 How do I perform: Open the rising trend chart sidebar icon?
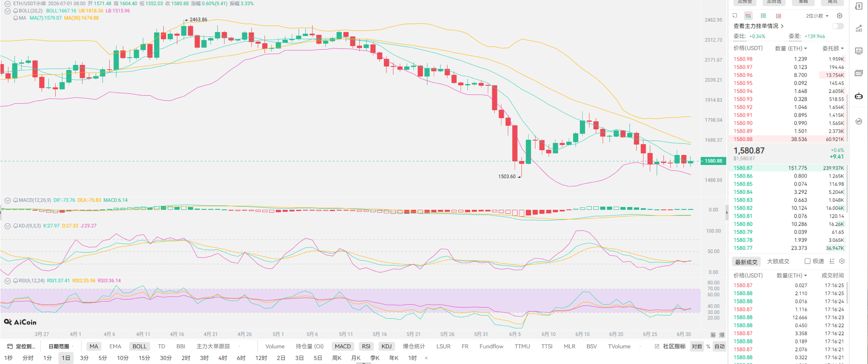859,29
